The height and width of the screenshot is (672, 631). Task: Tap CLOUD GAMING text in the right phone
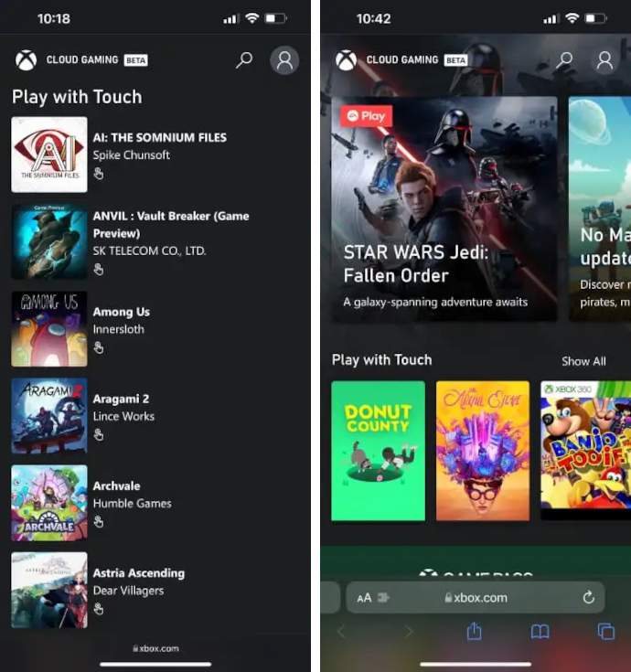click(402, 59)
